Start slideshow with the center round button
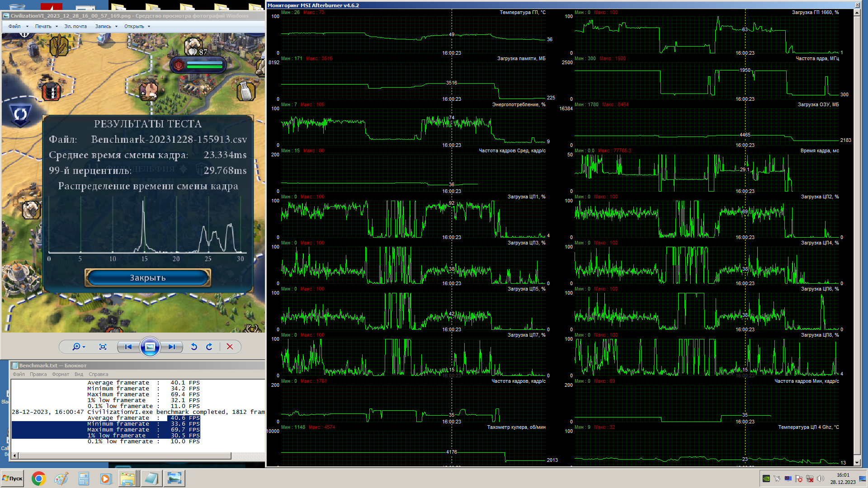This screenshot has width=868, height=488. click(150, 347)
